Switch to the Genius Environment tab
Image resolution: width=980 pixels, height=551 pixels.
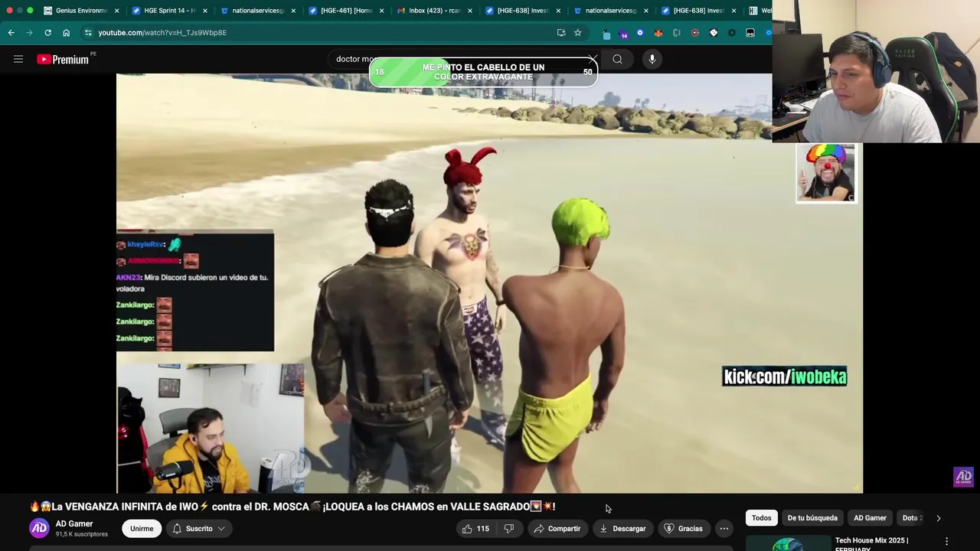pos(80,11)
